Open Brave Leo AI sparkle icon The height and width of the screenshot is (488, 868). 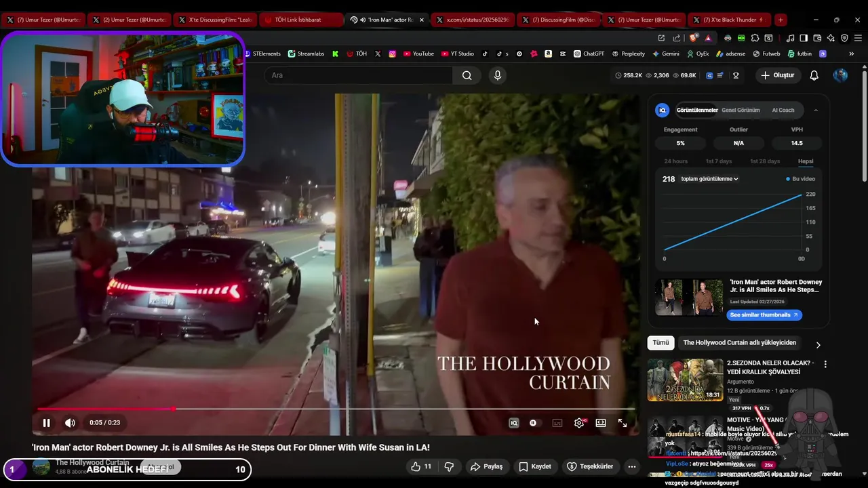pos(831,38)
